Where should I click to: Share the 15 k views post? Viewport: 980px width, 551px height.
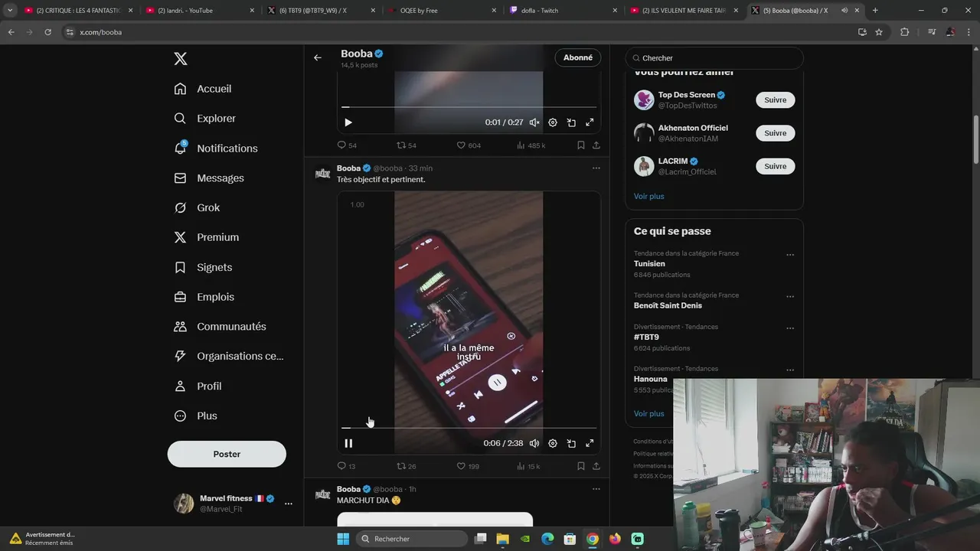596,466
